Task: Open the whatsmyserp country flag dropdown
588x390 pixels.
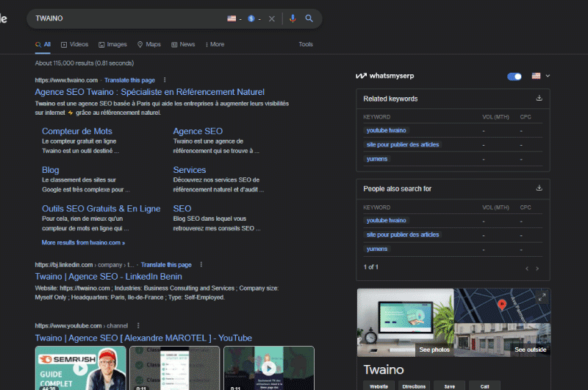Action: (540, 76)
